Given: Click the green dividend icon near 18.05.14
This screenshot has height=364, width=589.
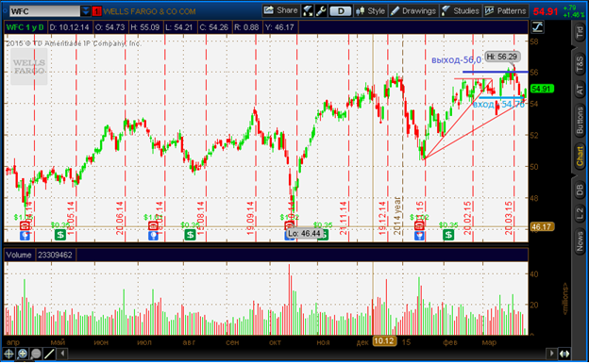Looking at the screenshot, I should pos(60,235).
